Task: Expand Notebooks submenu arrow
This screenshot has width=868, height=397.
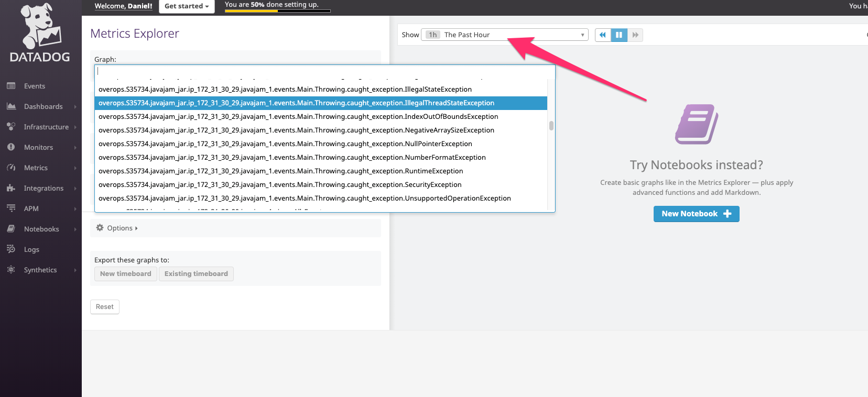Action: [75, 229]
